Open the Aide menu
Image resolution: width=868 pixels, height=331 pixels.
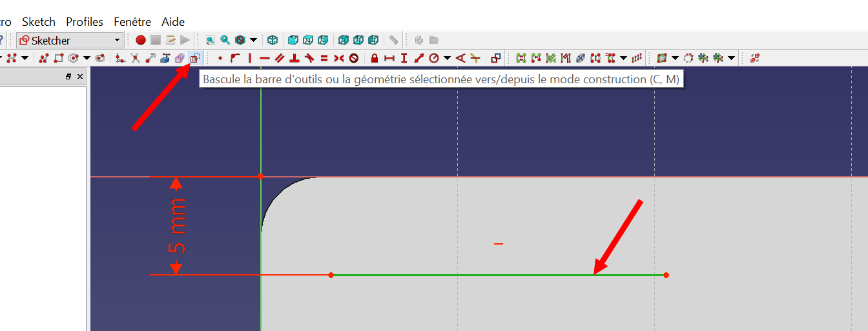[173, 21]
